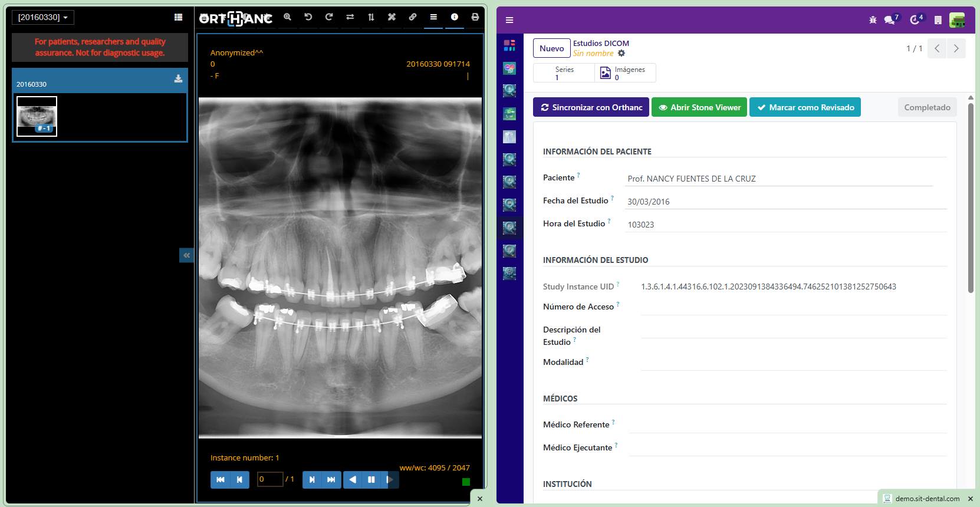Go to the previous frame
Viewport: 980px width, 507px height.
pyautogui.click(x=239, y=480)
